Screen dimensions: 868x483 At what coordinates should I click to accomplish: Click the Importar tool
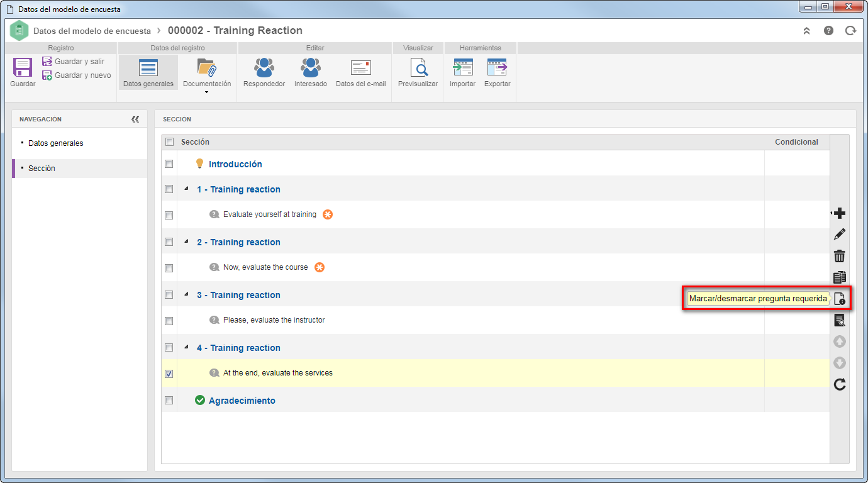pos(462,73)
